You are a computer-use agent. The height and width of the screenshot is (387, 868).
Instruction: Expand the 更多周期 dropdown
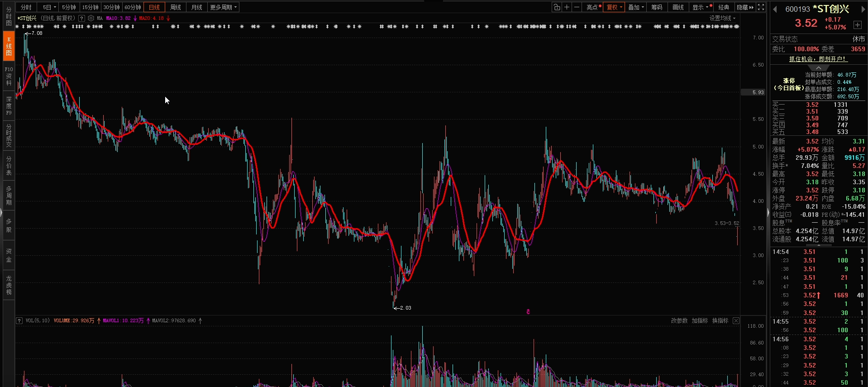click(223, 7)
